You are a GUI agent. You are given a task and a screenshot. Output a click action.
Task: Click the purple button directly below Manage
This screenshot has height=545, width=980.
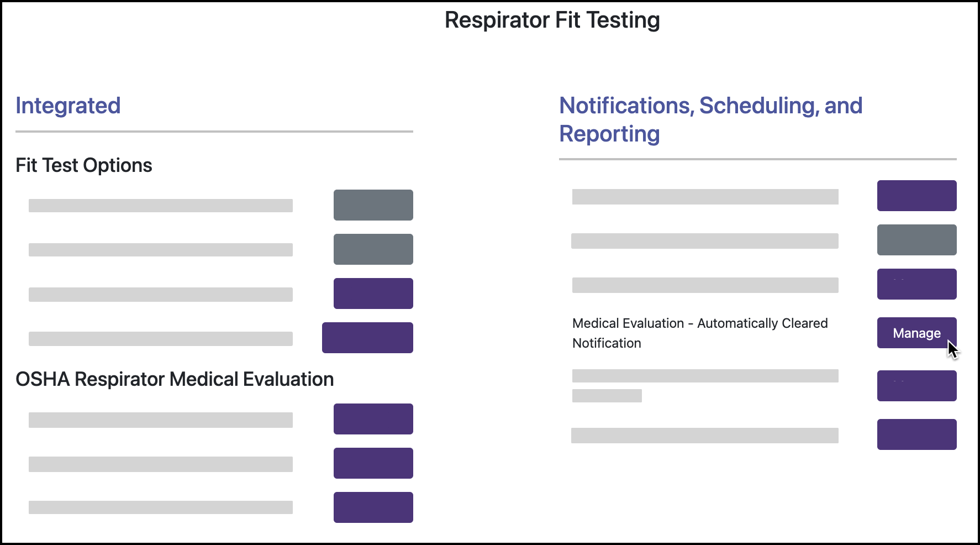pos(916,386)
